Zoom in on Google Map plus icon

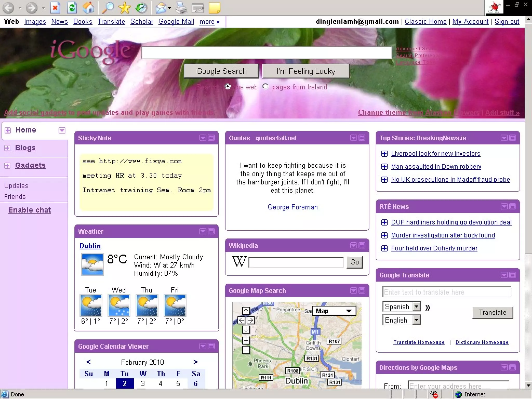[x=246, y=341]
